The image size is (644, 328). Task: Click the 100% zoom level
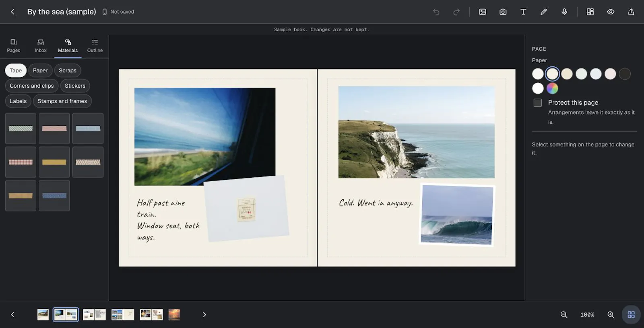(x=587, y=315)
